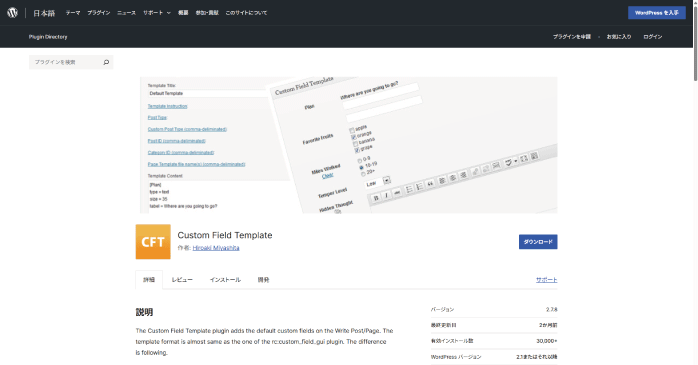Click the orange CFT plugin icon
This screenshot has height=365, width=698.
pyautogui.click(x=153, y=242)
